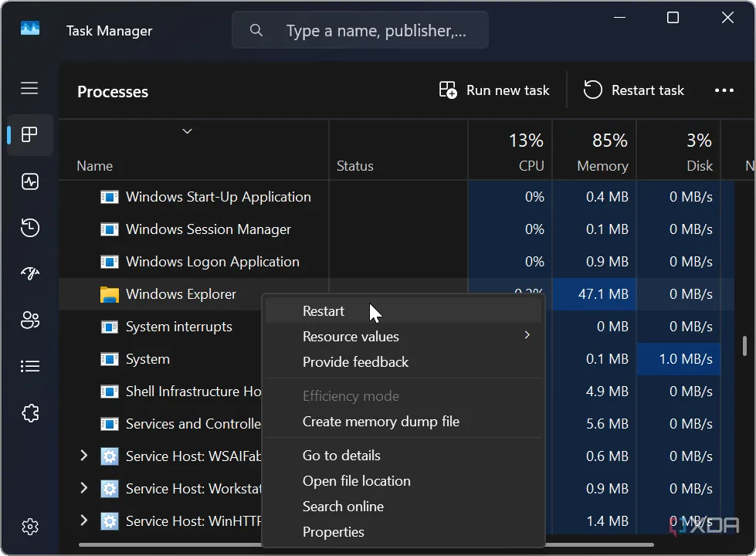Select Provide feedback in context menu

[403, 362]
